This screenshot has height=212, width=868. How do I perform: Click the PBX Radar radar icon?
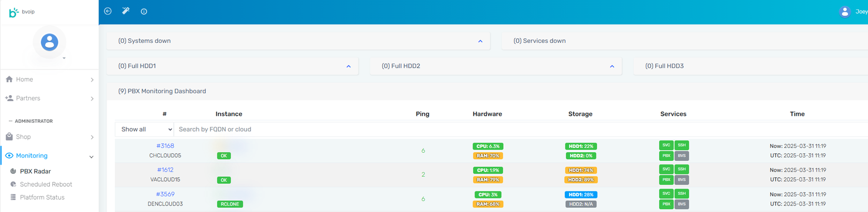click(13, 171)
